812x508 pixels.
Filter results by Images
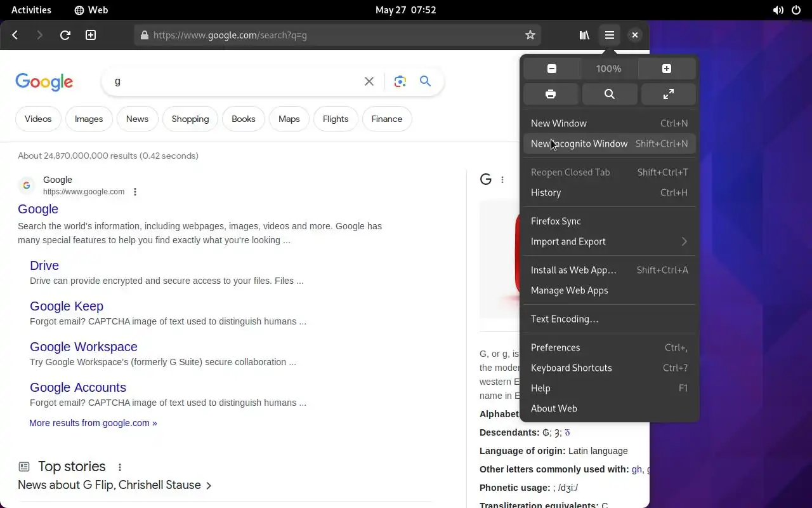(89, 119)
